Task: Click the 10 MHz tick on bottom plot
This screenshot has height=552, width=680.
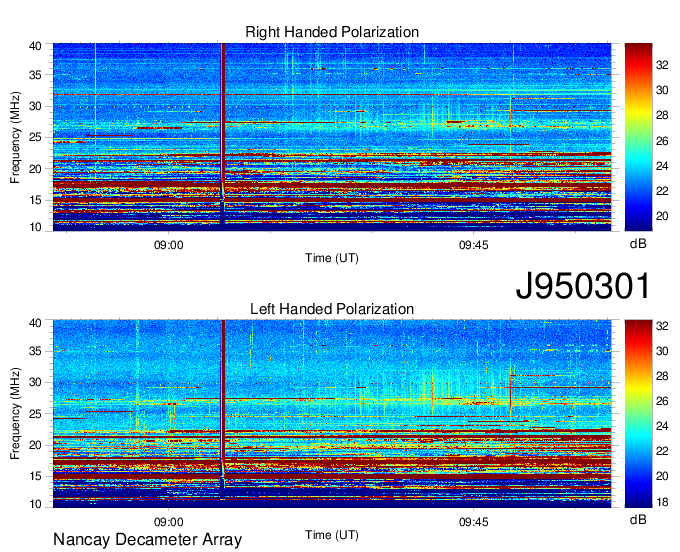Action: pyautogui.click(x=35, y=504)
